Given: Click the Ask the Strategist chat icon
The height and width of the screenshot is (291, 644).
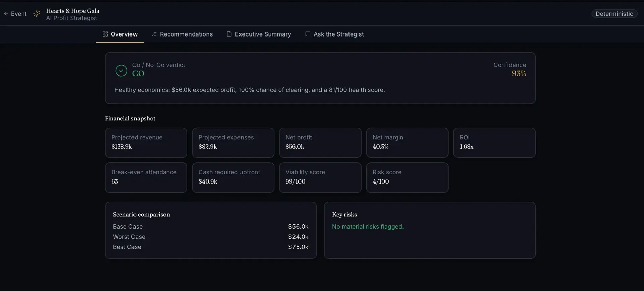Looking at the screenshot, I should tap(308, 34).
